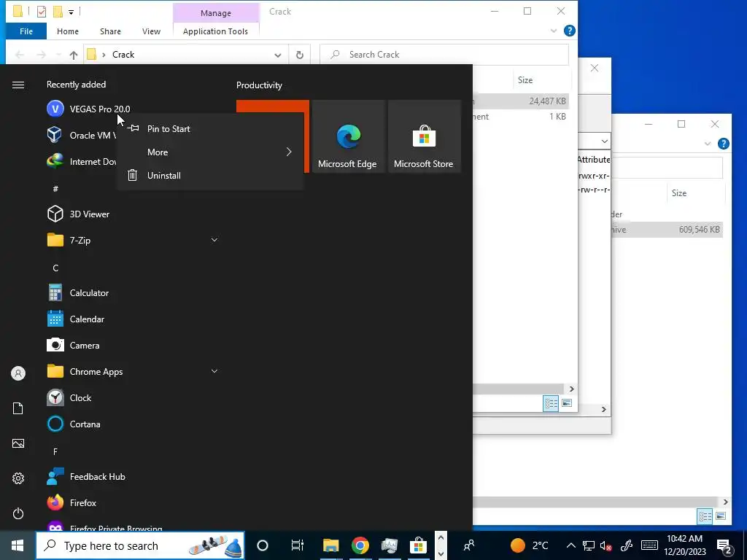Open the clock showing 10:42 AM
This screenshot has width=747, height=560.
tap(685, 545)
